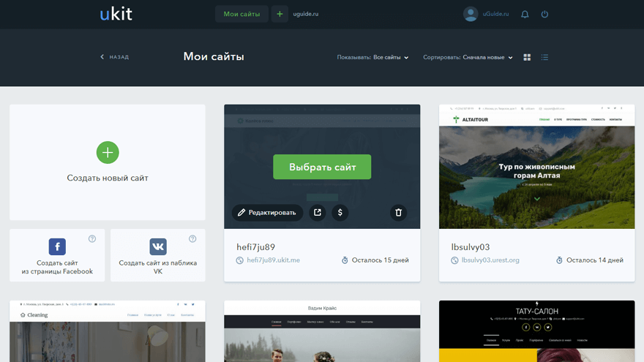Open the lbsulvy03.urest.org link
644x362 pixels.
490,260
